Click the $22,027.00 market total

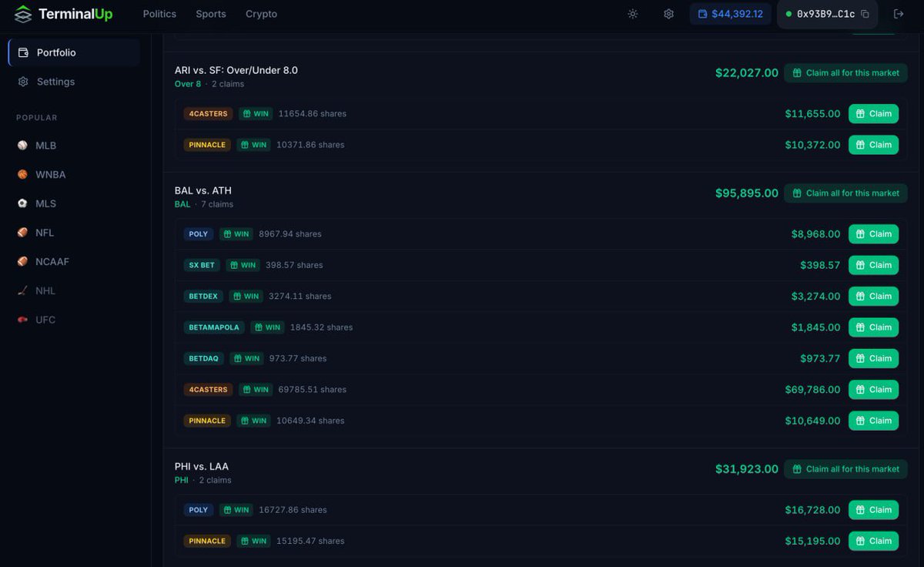[747, 73]
